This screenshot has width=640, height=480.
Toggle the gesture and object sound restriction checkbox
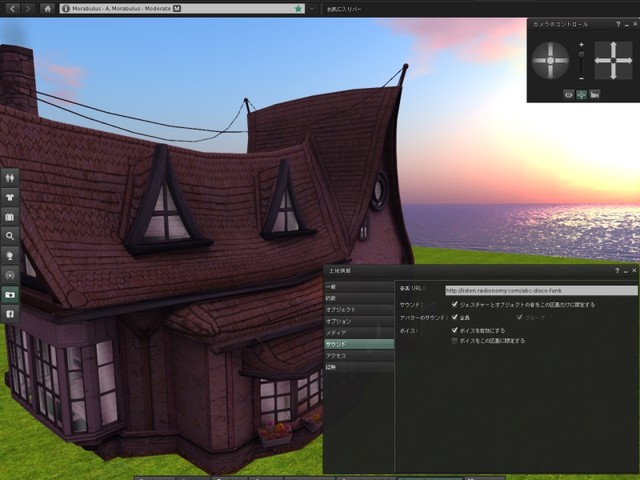tap(454, 304)
